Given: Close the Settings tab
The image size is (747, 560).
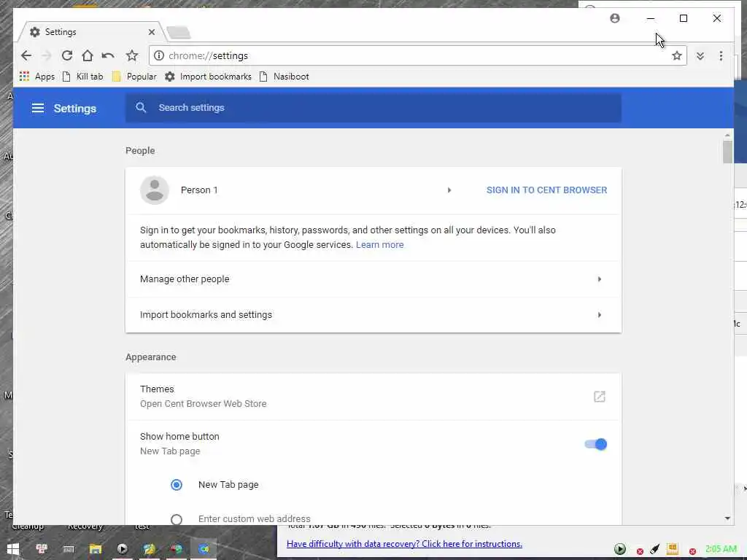Looking at the screenshot, I should pos(152,32).
